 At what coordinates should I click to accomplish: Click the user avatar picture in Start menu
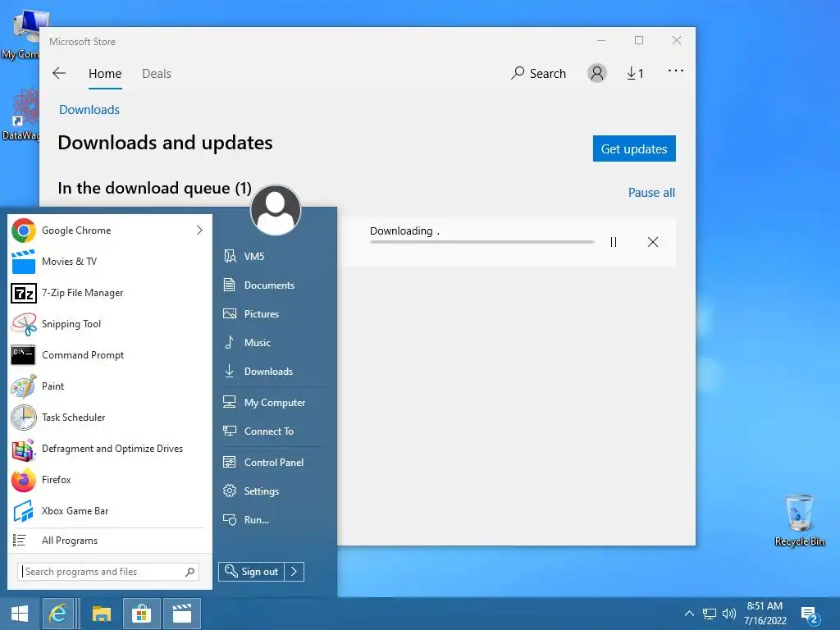pos(276,210)
